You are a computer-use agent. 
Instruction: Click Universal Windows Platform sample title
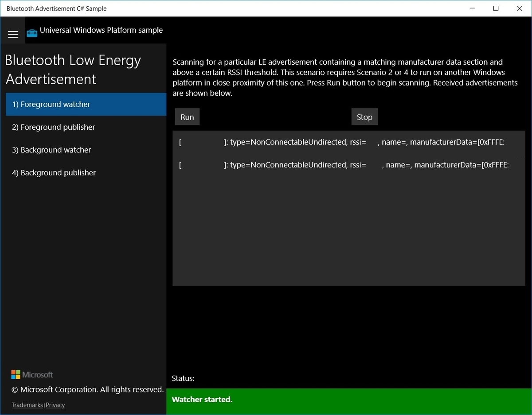tap(101, 30)
